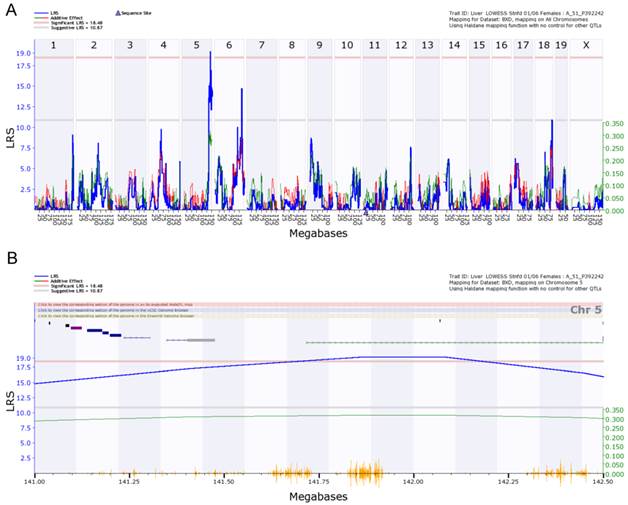The height and width of the screenshot is (505, 628).
Task: Click the dashed green gene track on right
Action: pyautogui.click(x=450, y=343)
